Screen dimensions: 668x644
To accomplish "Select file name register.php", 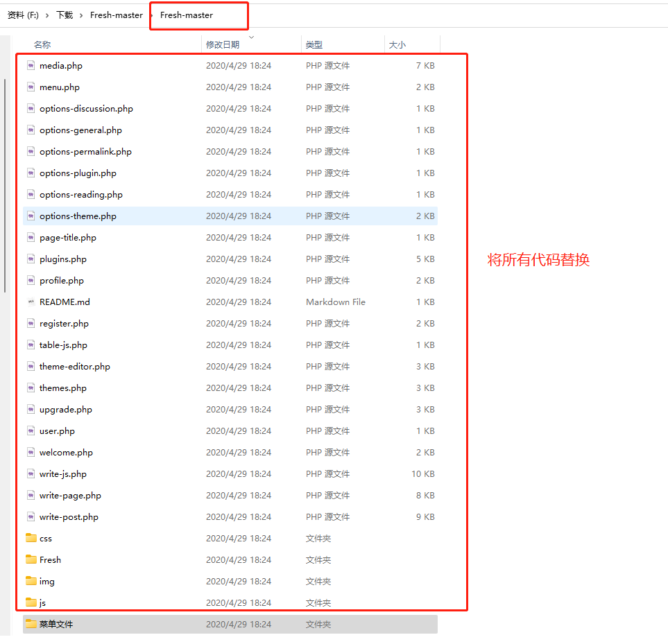I will point(64,324).
